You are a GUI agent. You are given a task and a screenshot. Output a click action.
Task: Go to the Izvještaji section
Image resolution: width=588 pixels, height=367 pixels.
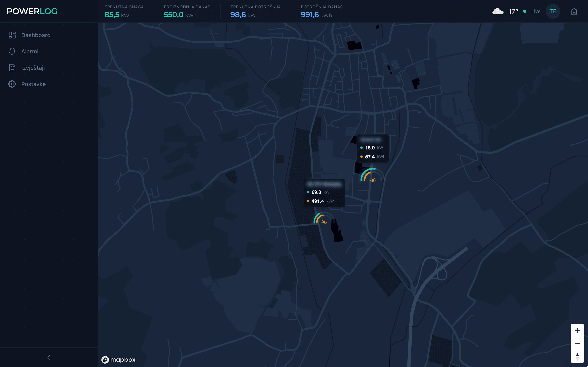pos(33,68)
